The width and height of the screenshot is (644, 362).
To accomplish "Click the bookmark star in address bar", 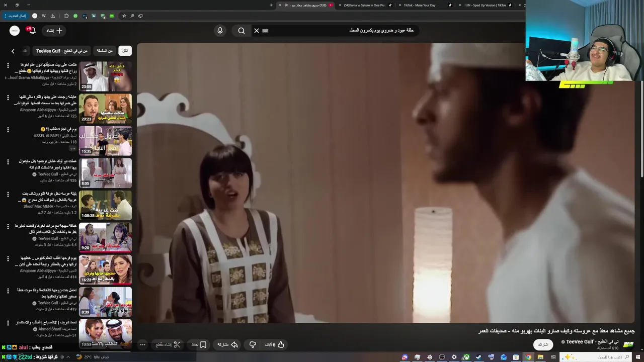I will [124, 16].
